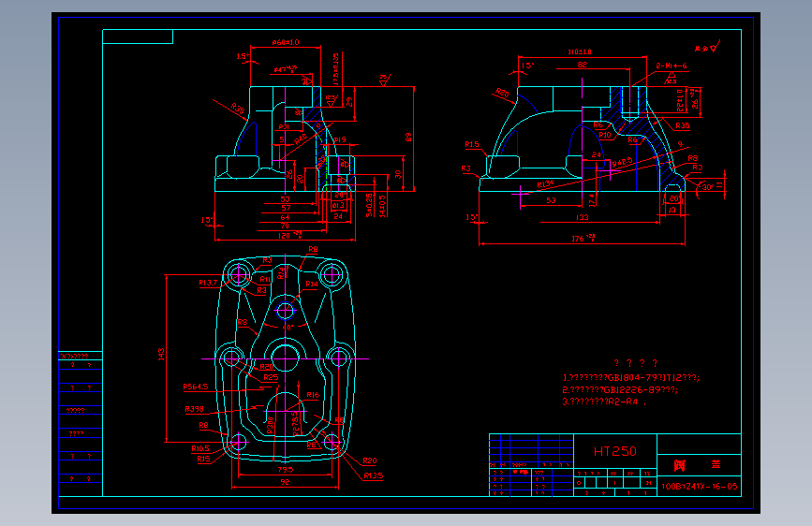Viewport: 812px width, 526px height.
Task: Select the 2-M14-6 thread callout
Action: point(672,66)
